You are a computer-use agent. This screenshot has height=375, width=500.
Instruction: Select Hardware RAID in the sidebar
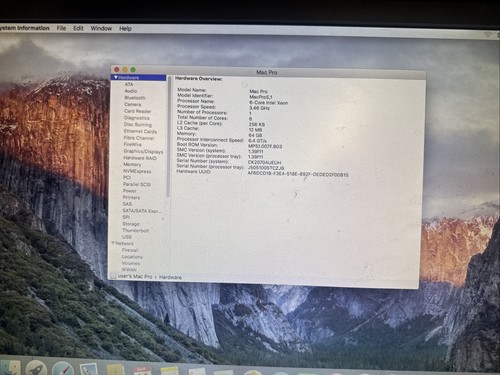click(140, 158)
